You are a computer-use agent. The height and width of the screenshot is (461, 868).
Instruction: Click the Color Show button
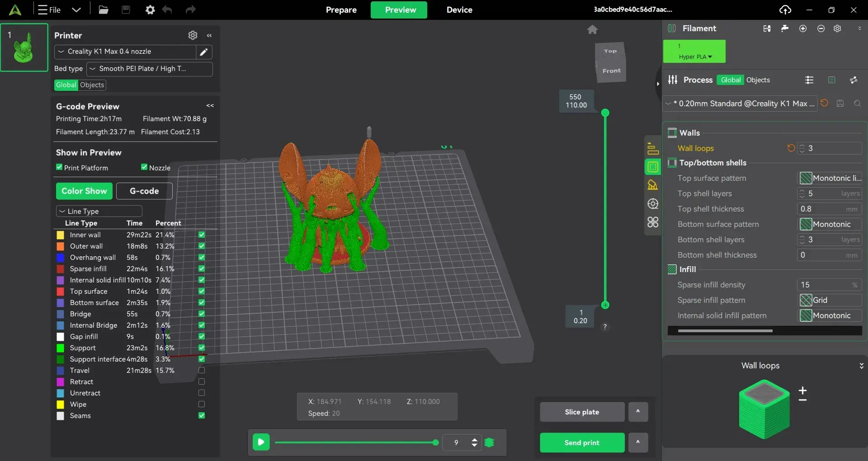coord(84,191)
